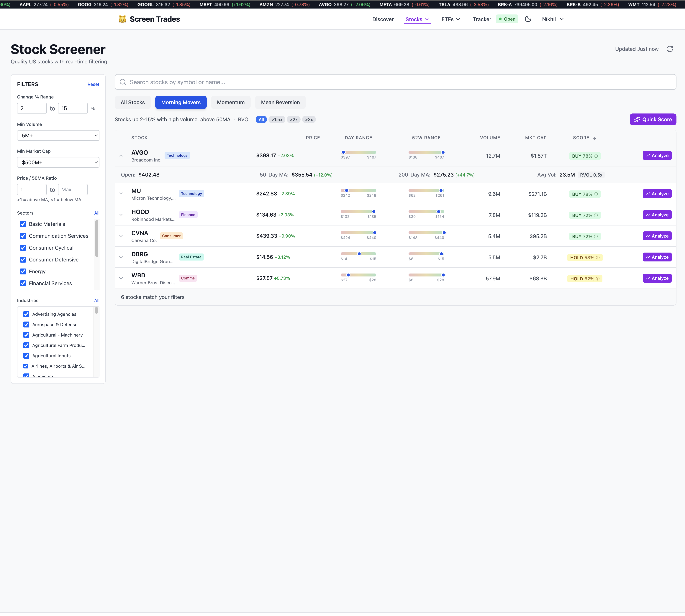Screen dimensions: 685x616
Task: Collapse the AVGO row details
Action: click(121, 156)
